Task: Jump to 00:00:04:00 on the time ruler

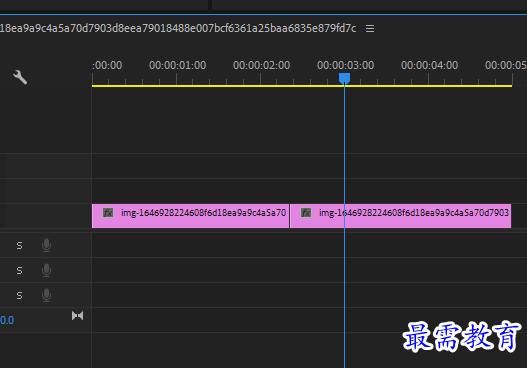Action: pyautogui.click(x=430, y=65)
